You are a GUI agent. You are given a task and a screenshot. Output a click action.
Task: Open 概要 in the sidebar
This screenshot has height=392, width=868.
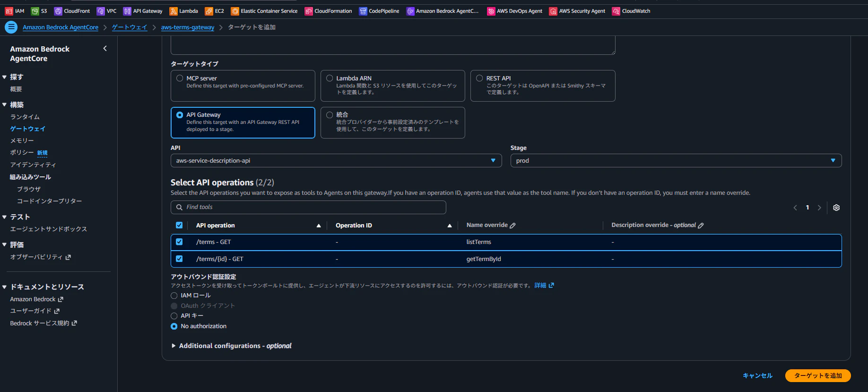click(16, 89)
